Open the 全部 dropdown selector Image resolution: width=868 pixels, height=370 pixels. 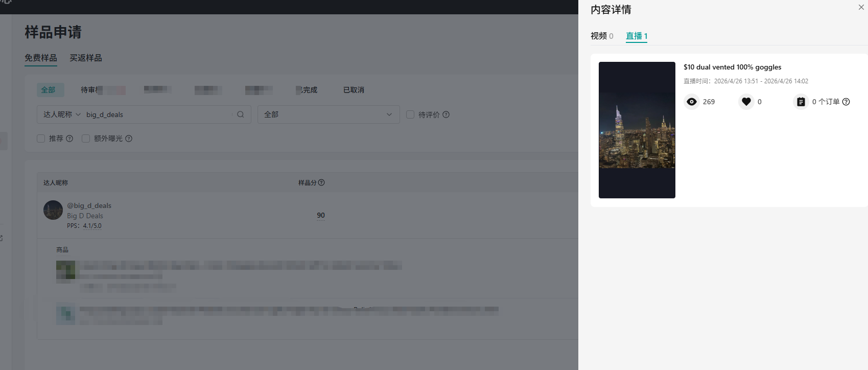[329, 114]
